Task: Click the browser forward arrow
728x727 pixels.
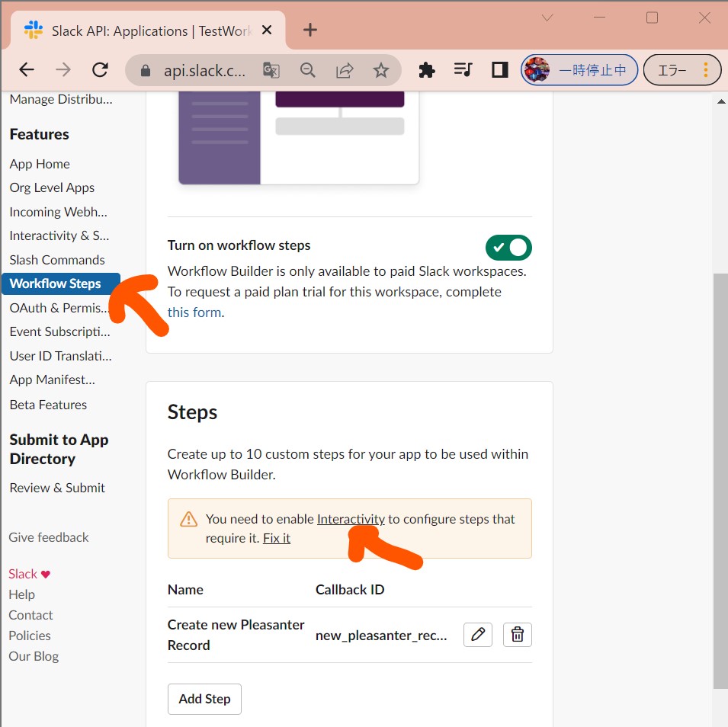Action: pyautogui.click(x=63, y=70)
